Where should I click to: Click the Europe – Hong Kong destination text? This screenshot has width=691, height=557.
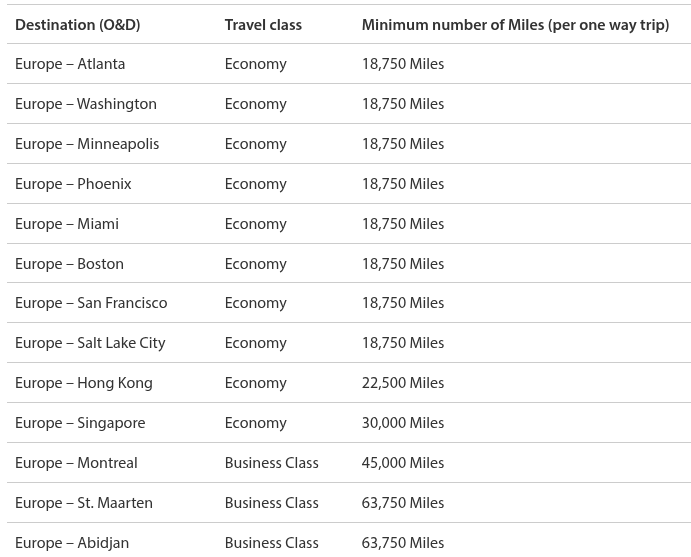(x=84, y=383)
